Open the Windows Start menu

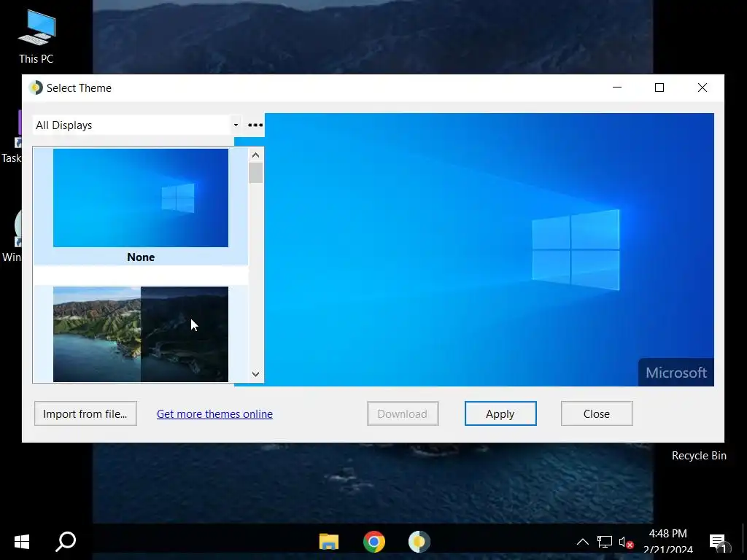tap(22, 542)
